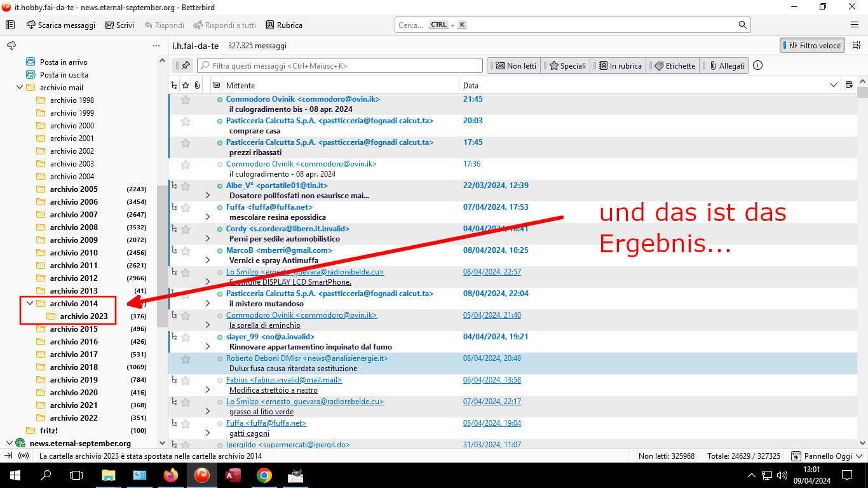Star the Roberto Deboni message
The width and height of the screenshot is (868, 488).
pyautogui.click(x=186, y=359)
